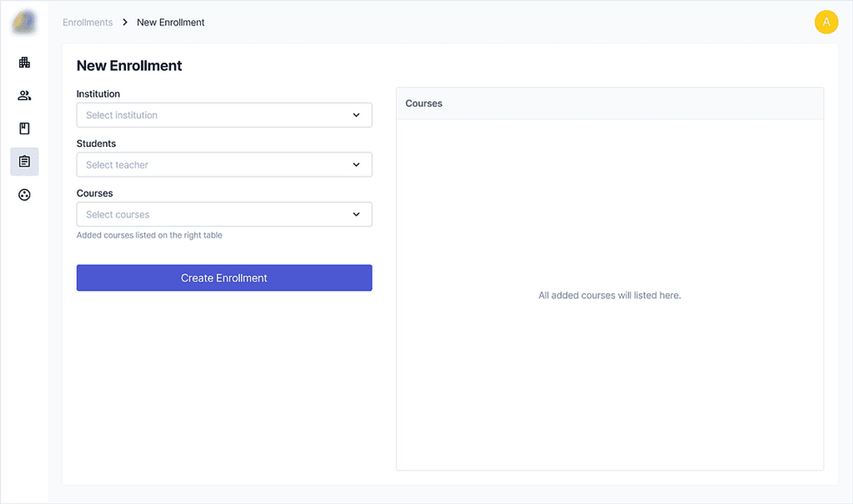
Task: Click the 'Added courses listed on the right table' hint
Action: point(149,235)
